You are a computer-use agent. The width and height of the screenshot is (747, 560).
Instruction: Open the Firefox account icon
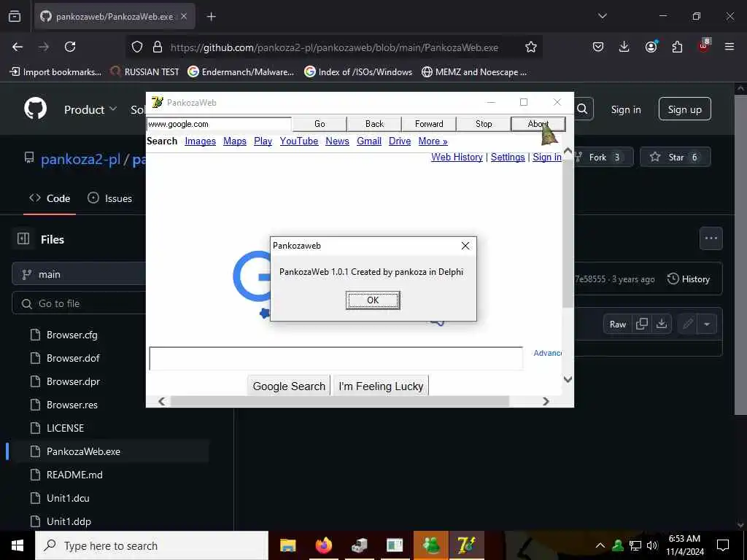pyautogui.click(x=651, y=47)
